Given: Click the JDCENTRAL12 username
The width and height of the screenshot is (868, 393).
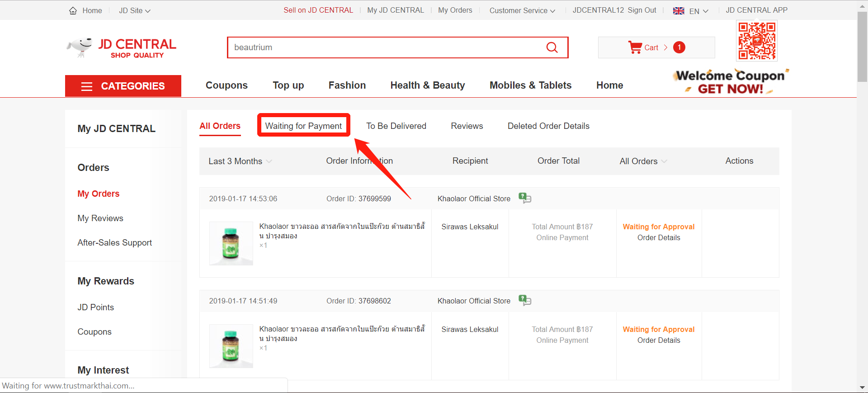Looking at the screenshot, I should coord(598,10).
